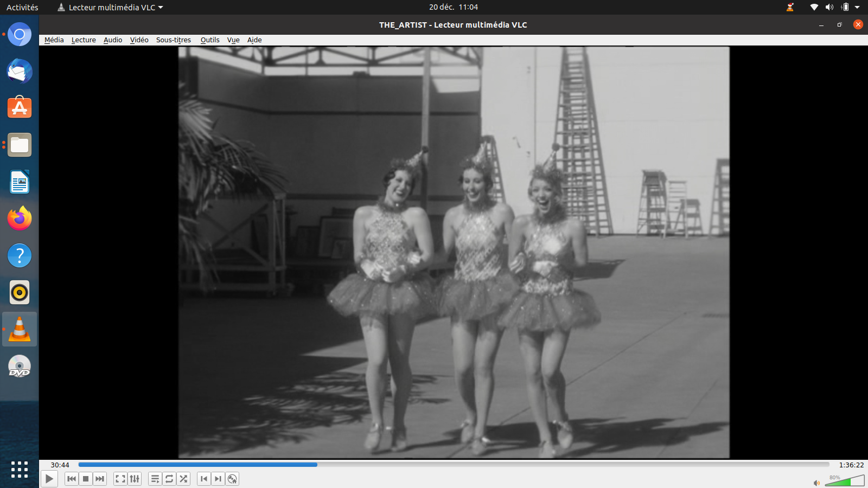Enter fullscreen video mode

[120, 479]
